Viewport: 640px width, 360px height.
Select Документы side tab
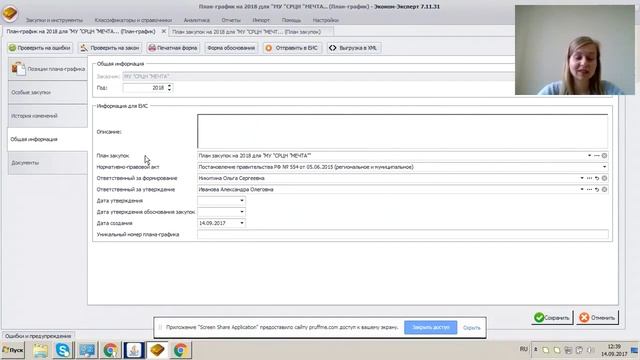pos(48,163)
